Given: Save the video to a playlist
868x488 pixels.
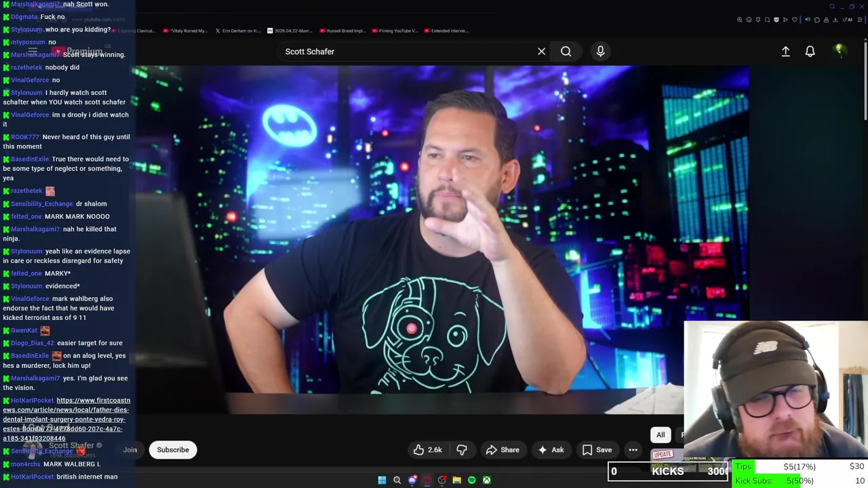Looking at the screenshot, I should [x=597, y=450].
